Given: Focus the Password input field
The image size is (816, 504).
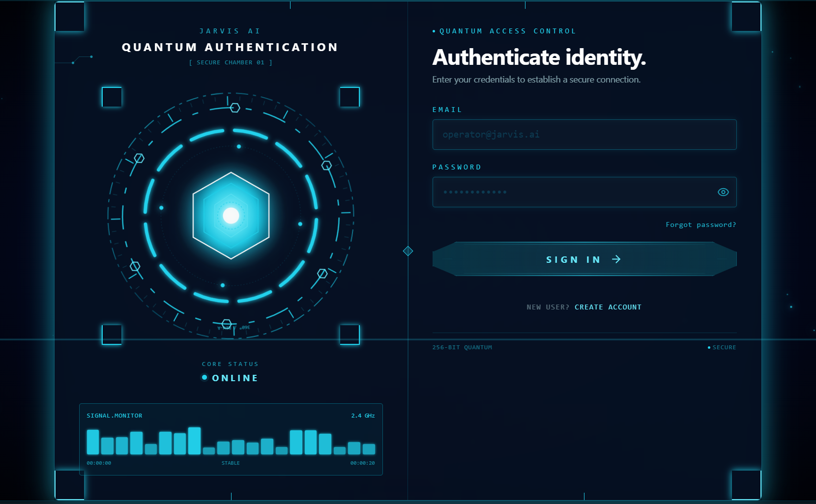Looking at the screenshot, I should click(584, 192).
